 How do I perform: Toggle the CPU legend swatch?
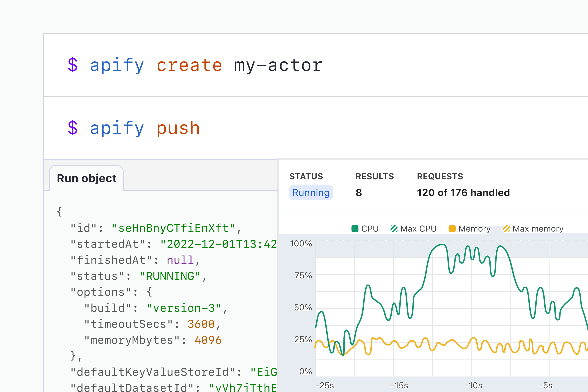click(x=355, y=229)
